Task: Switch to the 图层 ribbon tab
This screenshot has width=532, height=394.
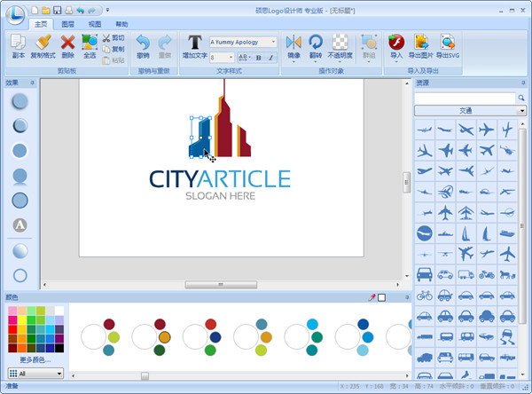Action: [68, 24]
